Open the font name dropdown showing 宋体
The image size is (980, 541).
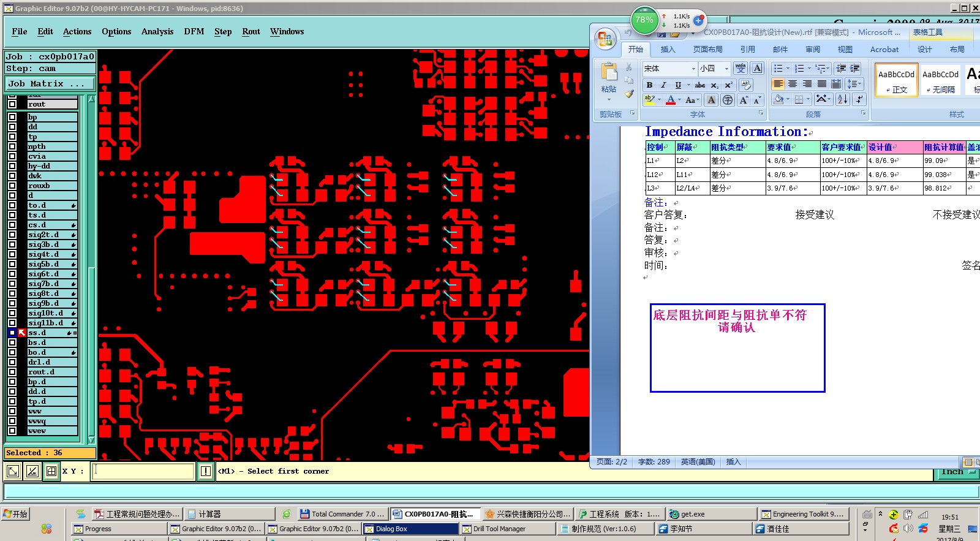pos(693,69)
